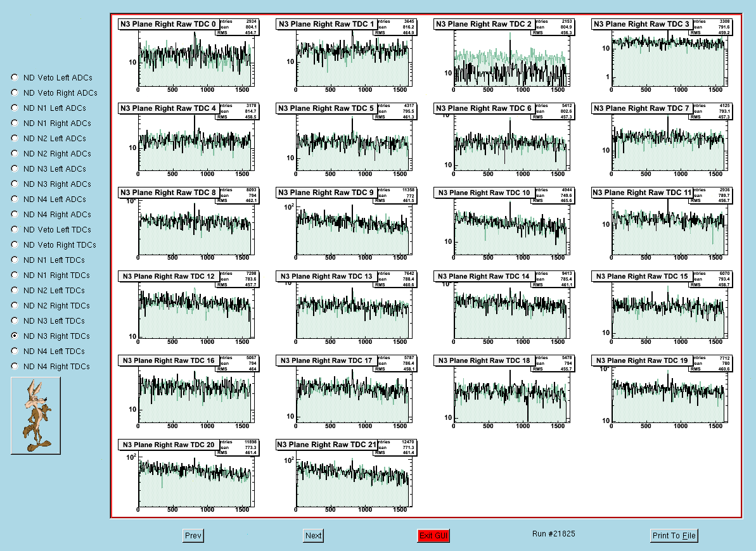Click the TDC 0 statistics box
756x551 pixels.
click(x=239, y=27)
